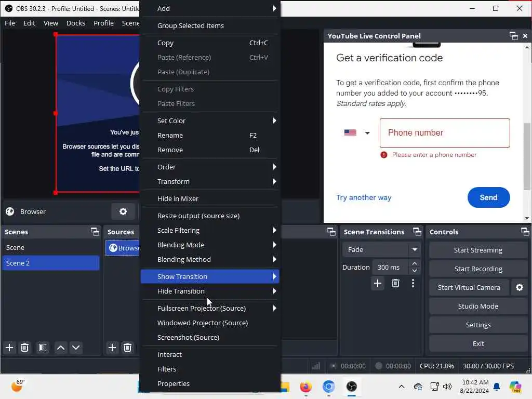This screenshot has width=532, height=399.
Task: Open the Docks menu
Action: point(76,23)
